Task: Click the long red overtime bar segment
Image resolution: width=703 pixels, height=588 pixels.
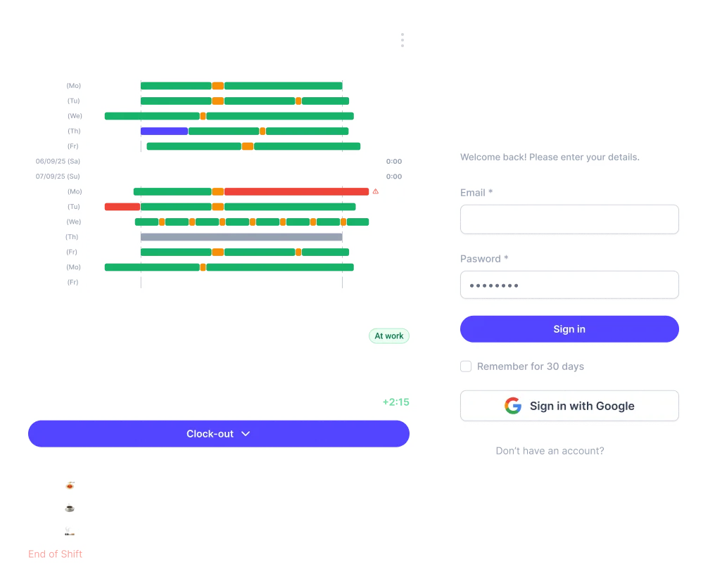Action: 296,191
